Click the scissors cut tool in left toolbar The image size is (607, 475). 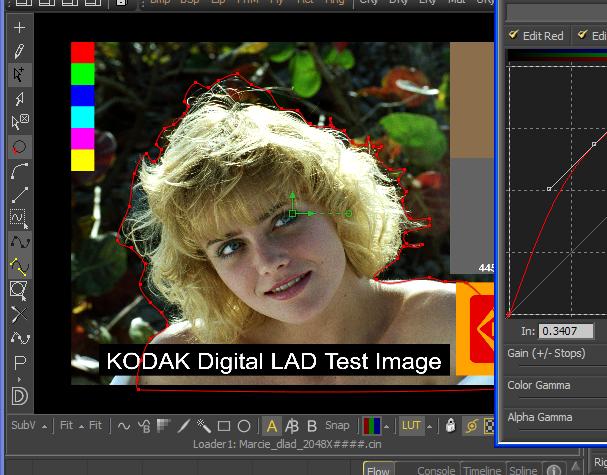[x=19, y=314]
